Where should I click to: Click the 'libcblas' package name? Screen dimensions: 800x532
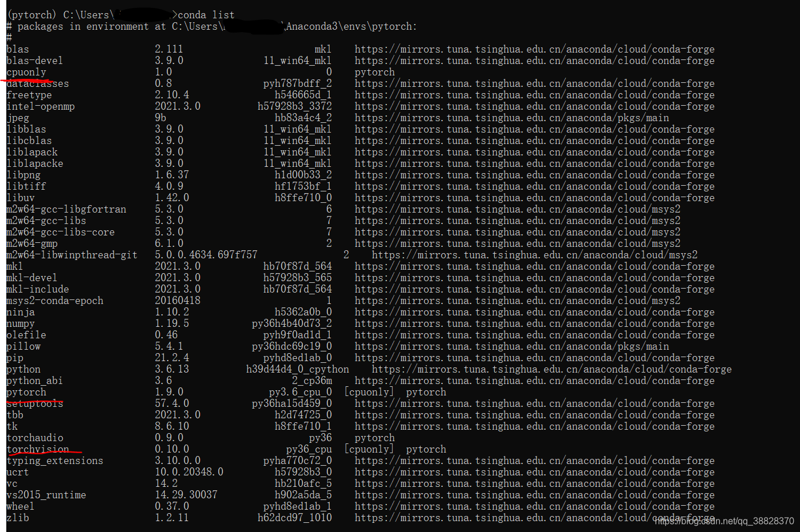(x=29, y=141)
